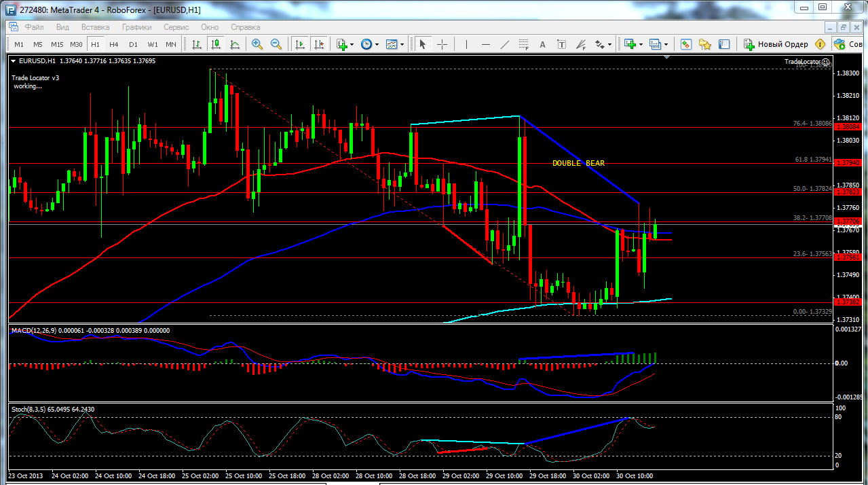Select the text tool A

click(542, 44)
